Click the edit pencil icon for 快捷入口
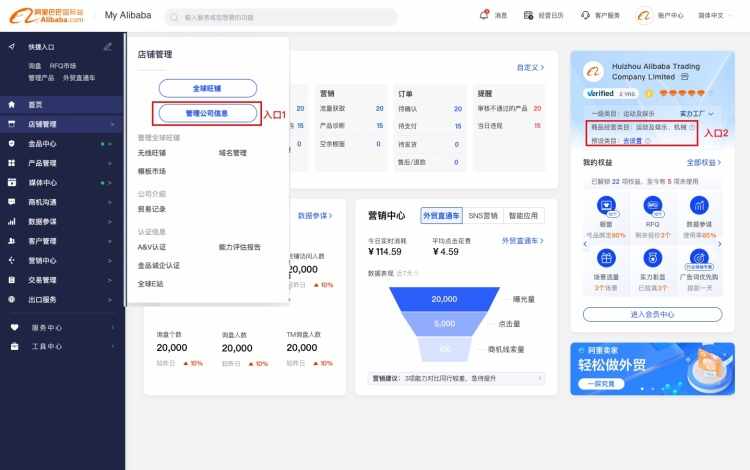750x470 pixels. coord(108,46)
